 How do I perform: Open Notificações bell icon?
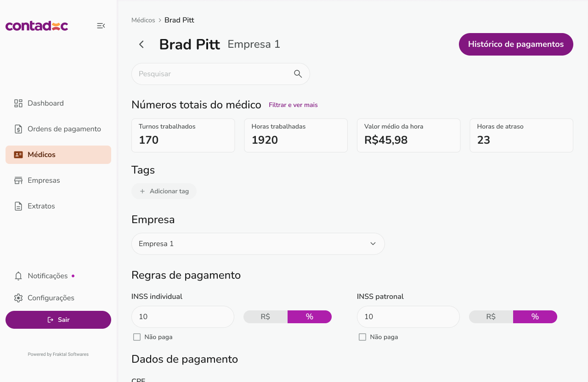click(x=18, y=276)
